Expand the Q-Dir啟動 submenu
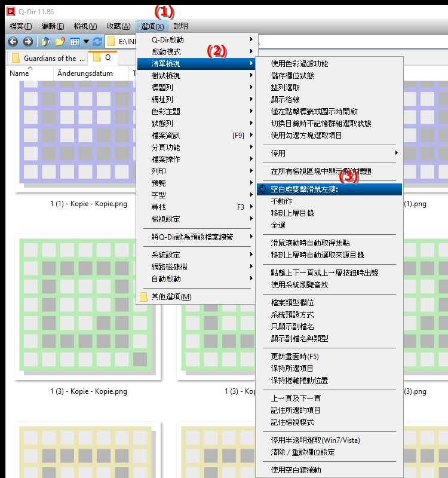 pos(196,40)
